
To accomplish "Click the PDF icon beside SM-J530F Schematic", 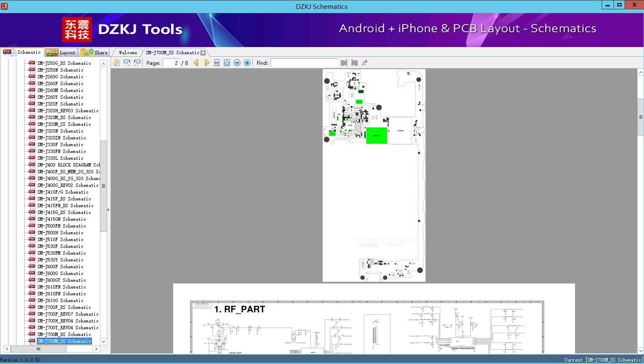I will [x=32, y=246].
